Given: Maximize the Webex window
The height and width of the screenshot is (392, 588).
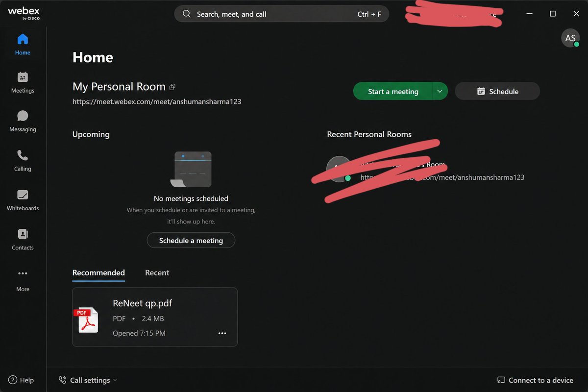Looking at the screenshot, I should coord(553,14).
